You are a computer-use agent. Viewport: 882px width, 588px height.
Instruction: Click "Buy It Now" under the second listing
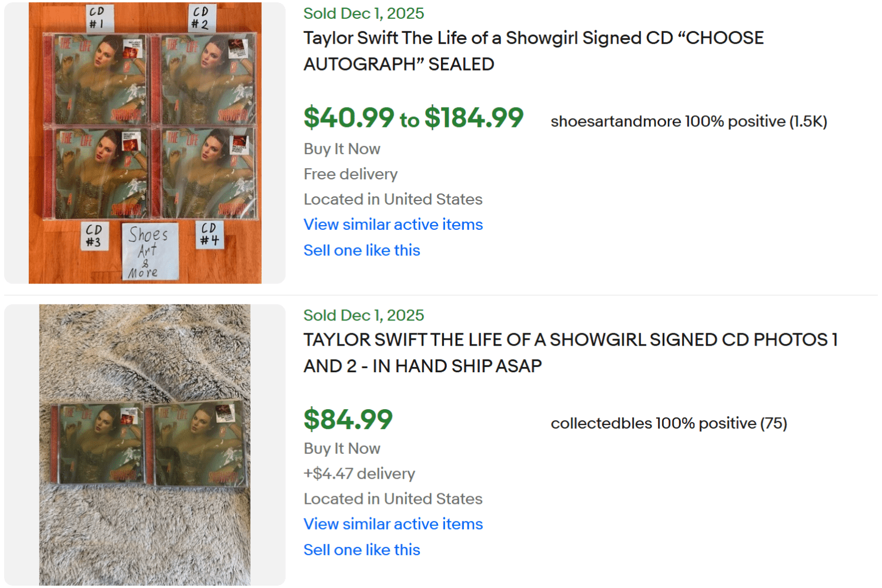[x=341, y=448]
